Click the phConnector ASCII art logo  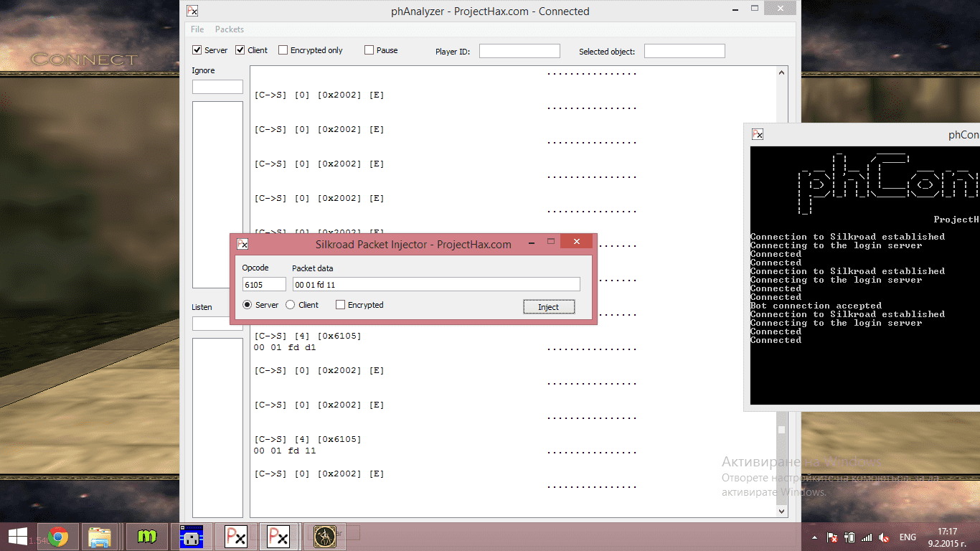888,184
